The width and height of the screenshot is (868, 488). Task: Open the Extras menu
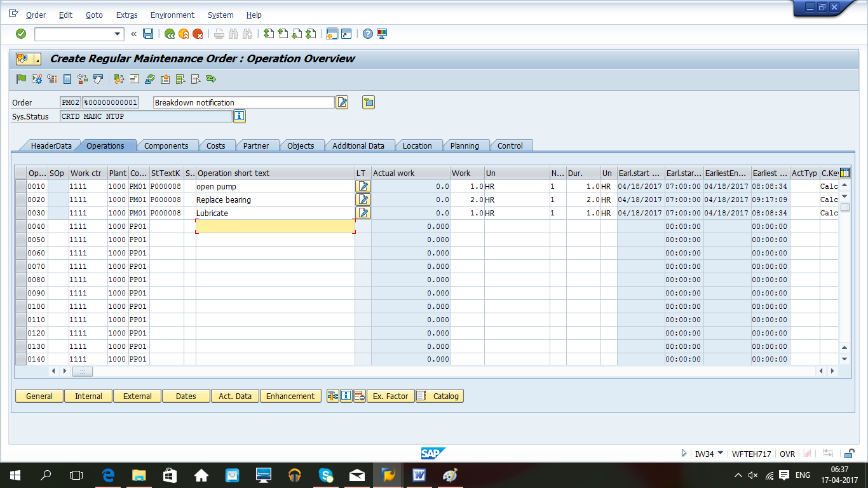[x=126, y=15]
